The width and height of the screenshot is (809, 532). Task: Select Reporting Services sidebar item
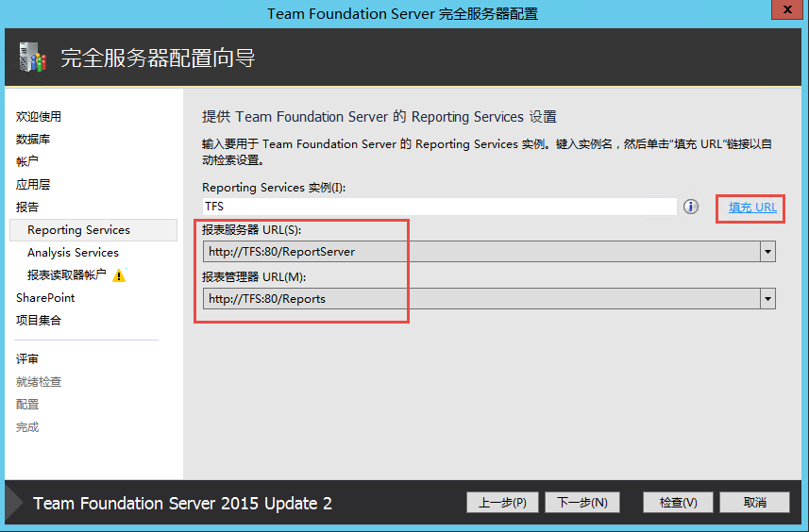point(93,230)
